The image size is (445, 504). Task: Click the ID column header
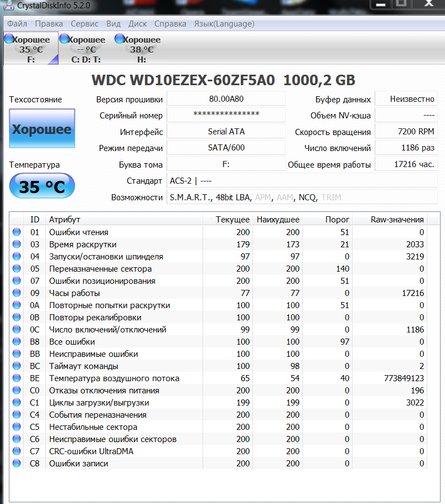point(35,220)
